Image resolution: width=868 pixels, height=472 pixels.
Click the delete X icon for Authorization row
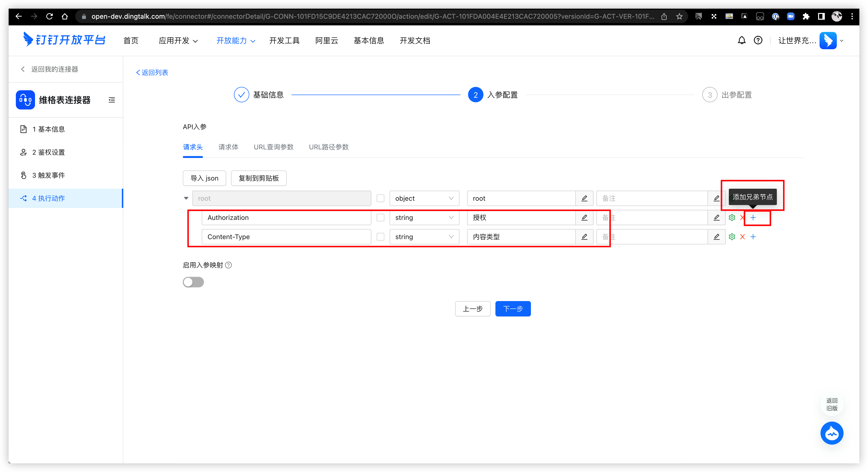click(742, 218)
